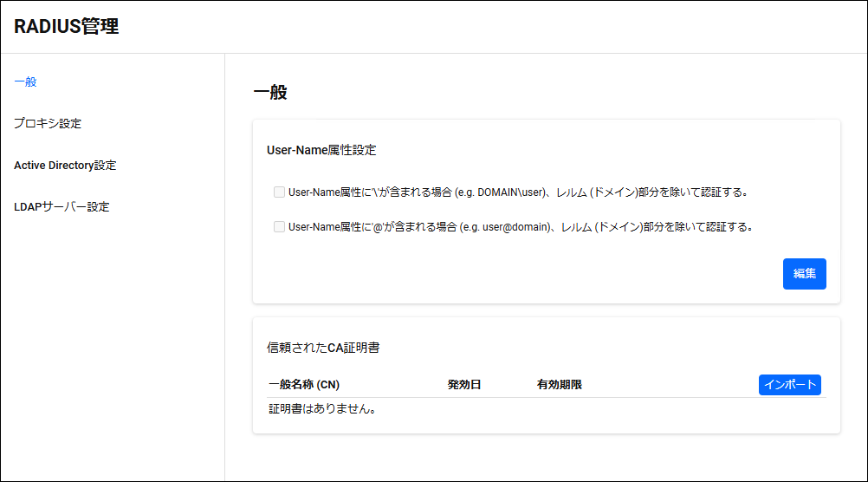Viewport: 868px width, 482px height.
Task: Click the 一般名称 (CN) column header
Action: (x=304, y=385)
